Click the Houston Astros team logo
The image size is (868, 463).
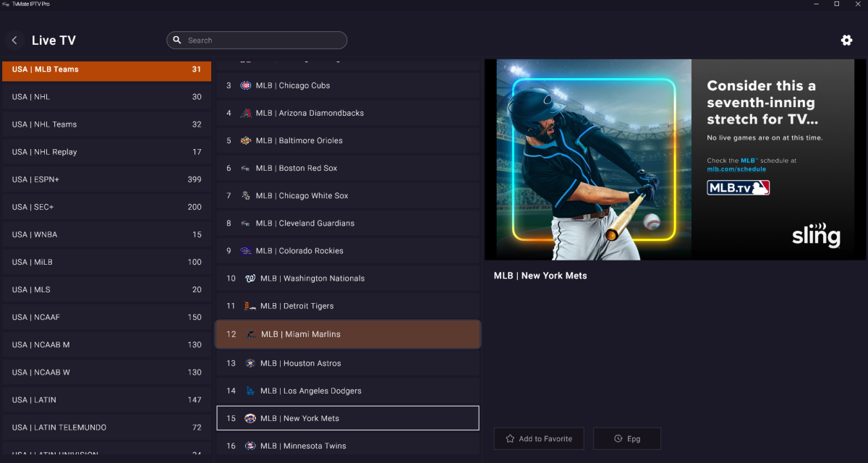(x=250, y=363)
